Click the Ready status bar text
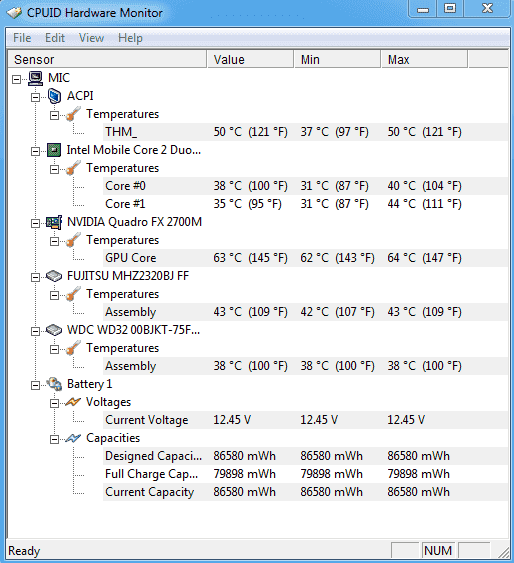 pyautogui.click(x=24, y=551)
